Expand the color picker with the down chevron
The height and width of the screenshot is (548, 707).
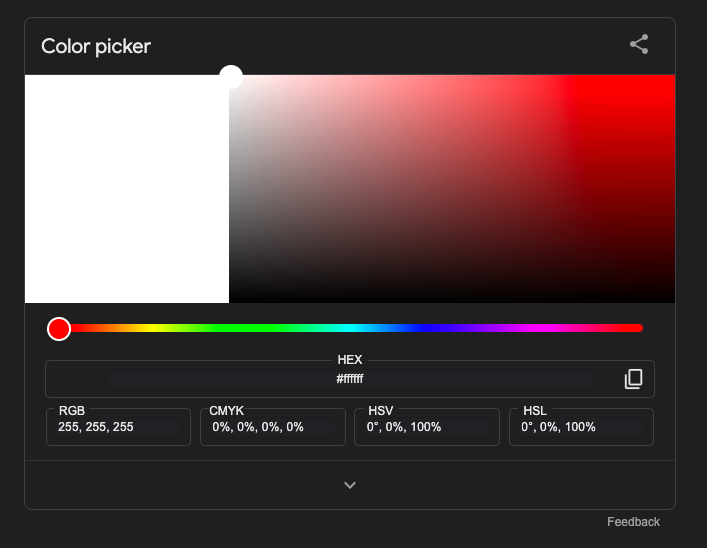click(350, 485)
